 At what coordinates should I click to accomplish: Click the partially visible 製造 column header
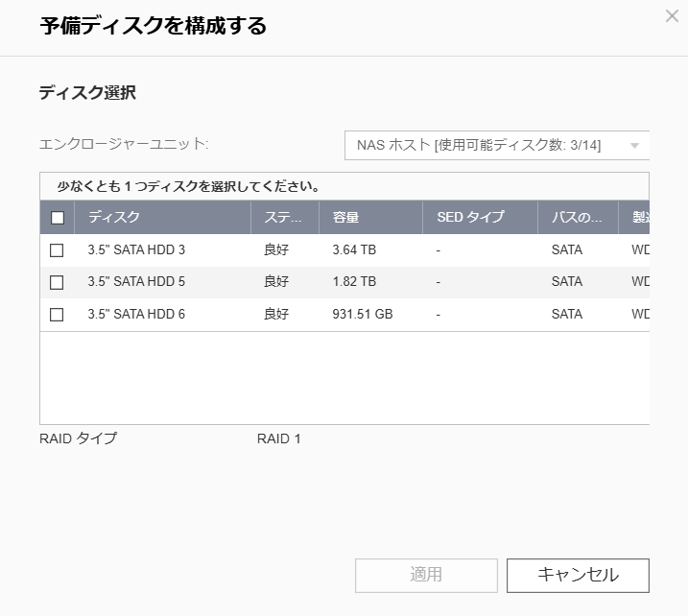point(639,218)
